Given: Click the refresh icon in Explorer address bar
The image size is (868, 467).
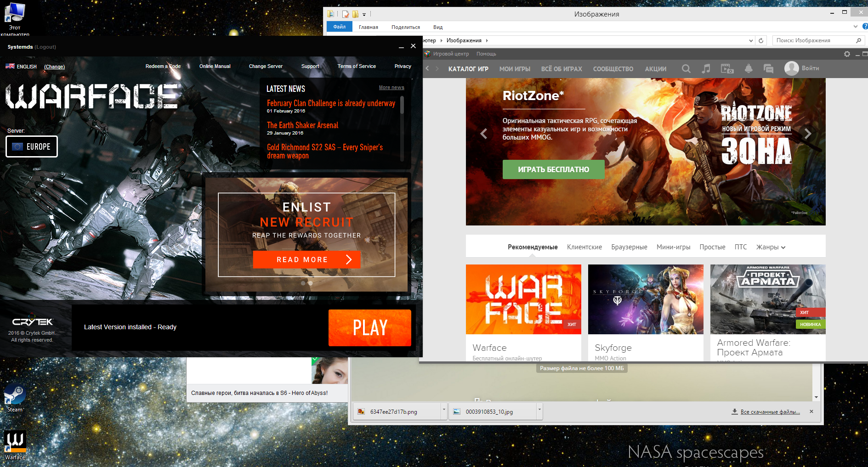Looking at the screenshot, I should pos(761,40).
